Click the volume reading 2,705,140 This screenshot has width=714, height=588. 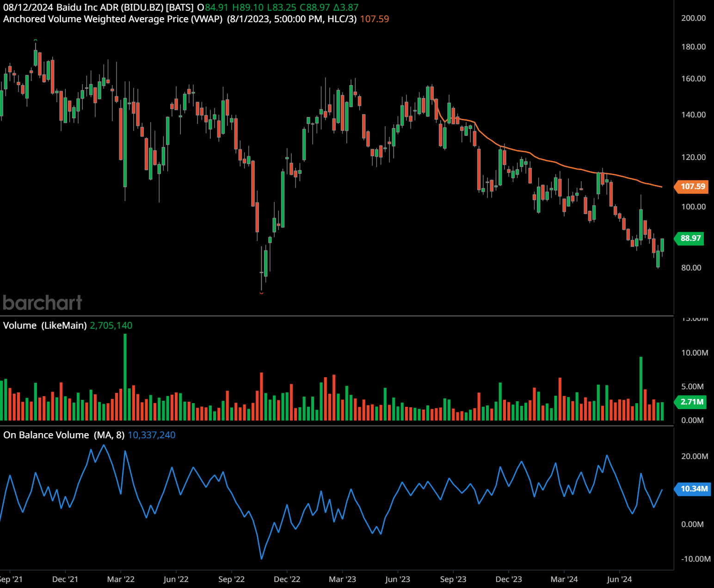click(111, 325)
